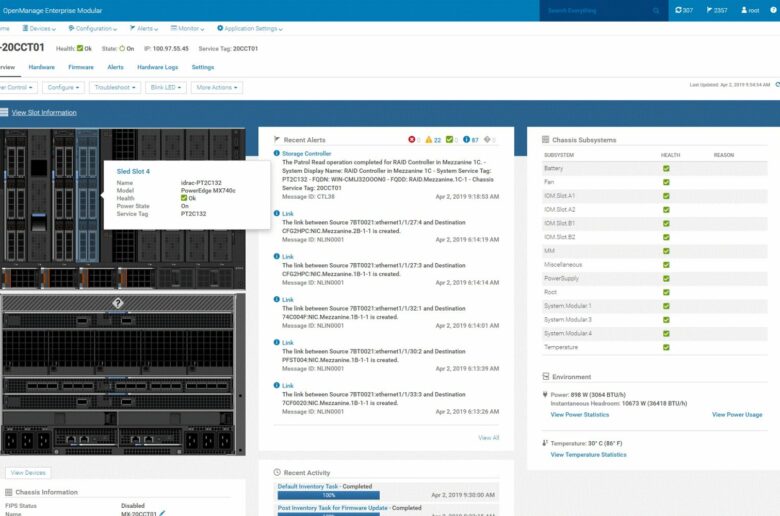Open Post Inventory Task for Firmware Update link

[332, 508]
